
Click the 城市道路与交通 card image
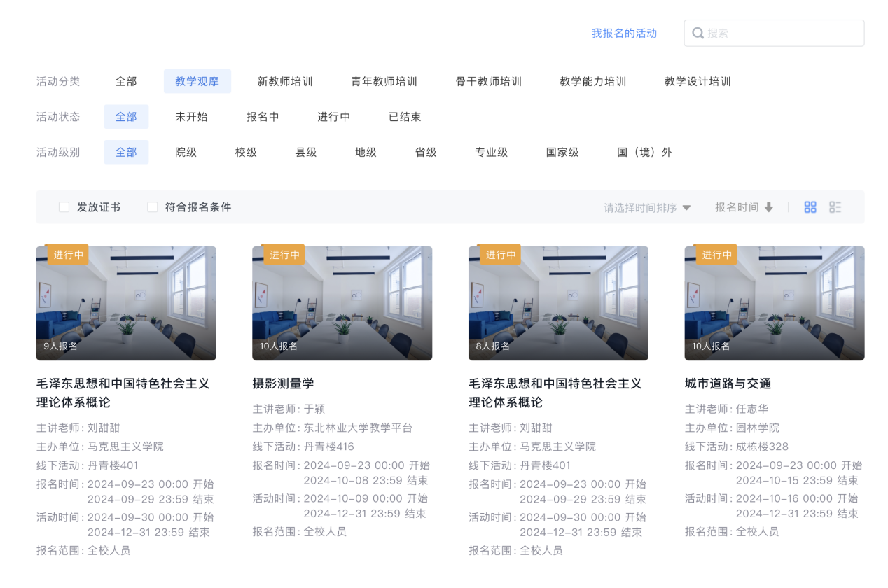click(774, 303)
